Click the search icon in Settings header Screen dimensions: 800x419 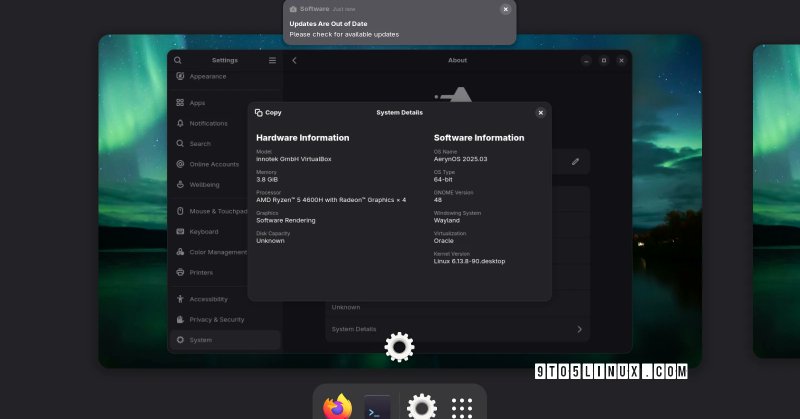coord(178,60)
